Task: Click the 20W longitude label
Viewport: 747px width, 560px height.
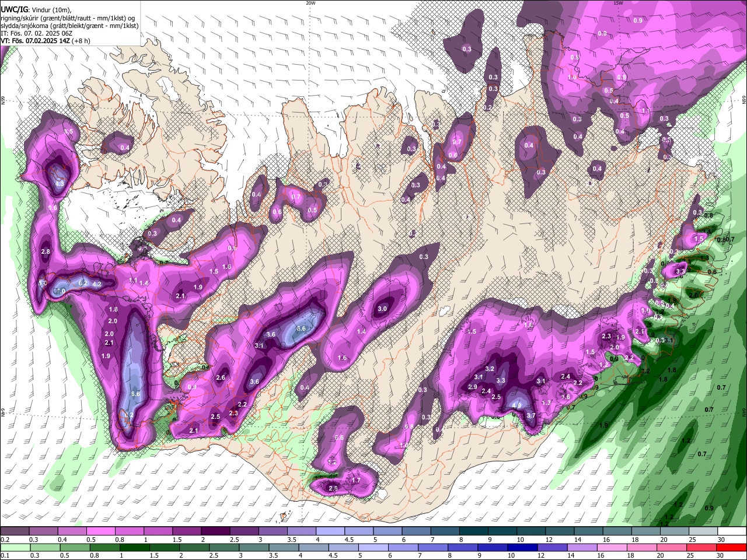Action: click(x=311, y=3)
